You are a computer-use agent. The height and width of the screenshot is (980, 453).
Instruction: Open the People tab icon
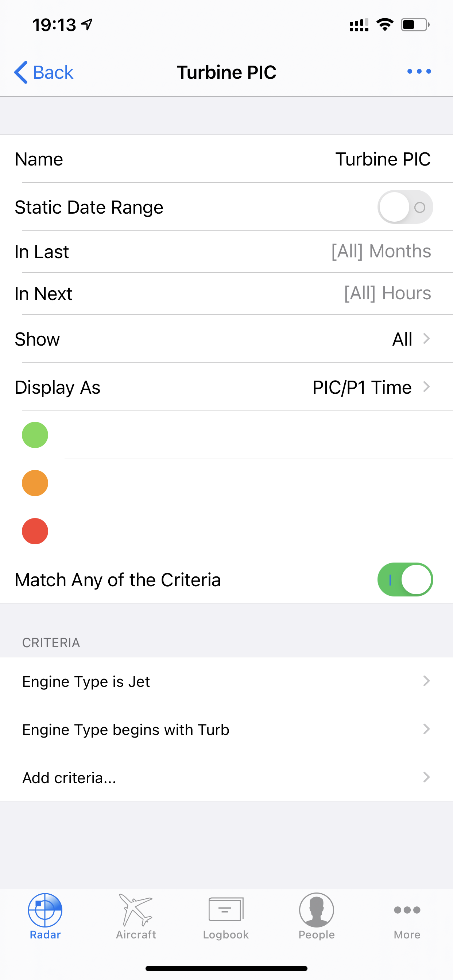[x=316, y=910]
